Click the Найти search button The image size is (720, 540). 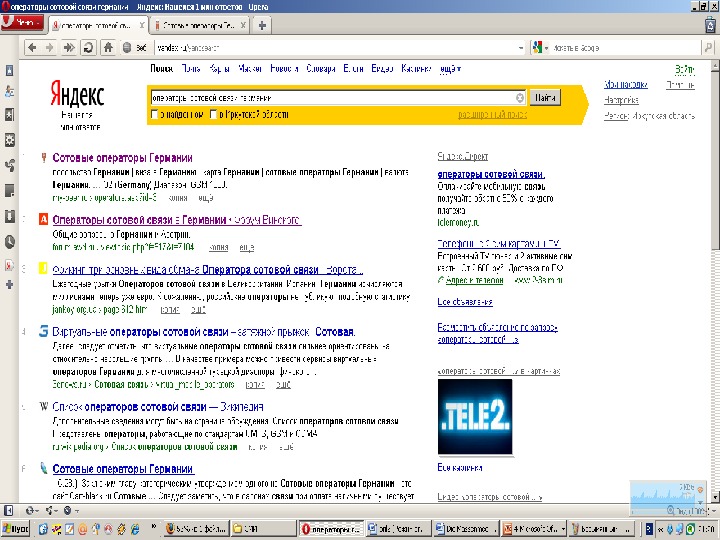(545, 98)
